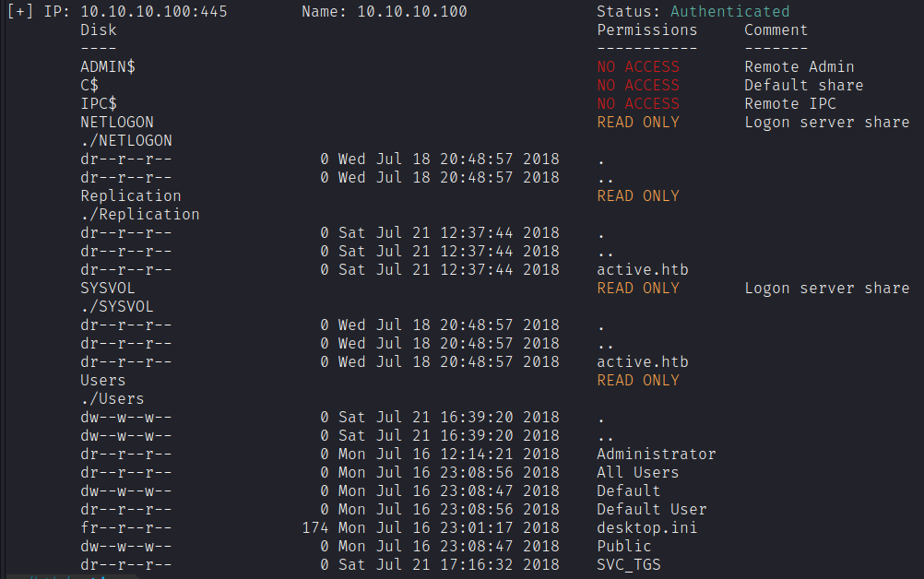Click Logon server share on NETLOGON row
Viewport: 924px width, 579px height.
827,122
